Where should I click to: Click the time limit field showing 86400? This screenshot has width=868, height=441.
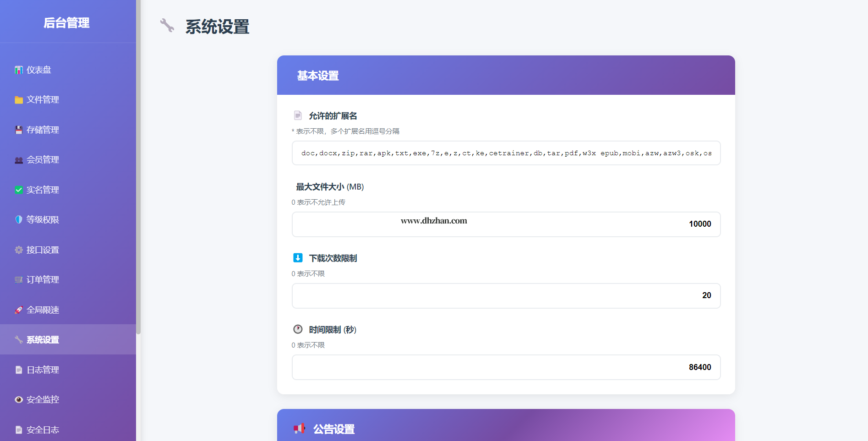click(x=506, y=367)
